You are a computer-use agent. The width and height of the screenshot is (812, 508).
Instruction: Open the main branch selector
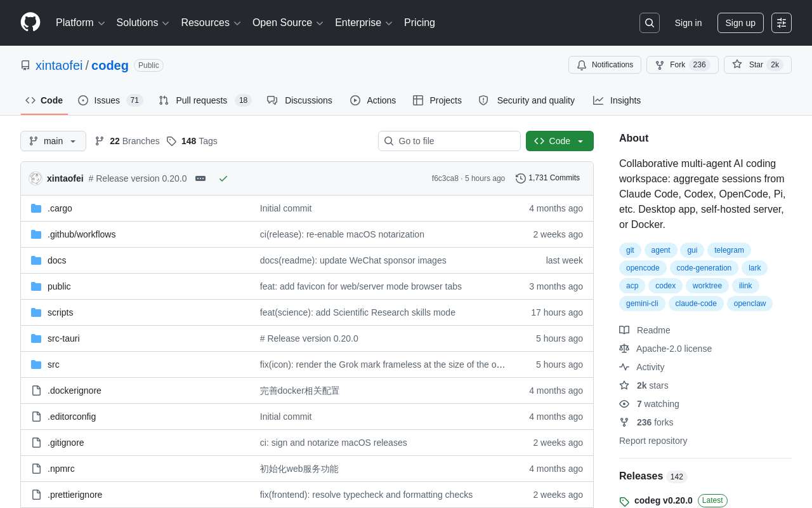(x=53, y=141)
